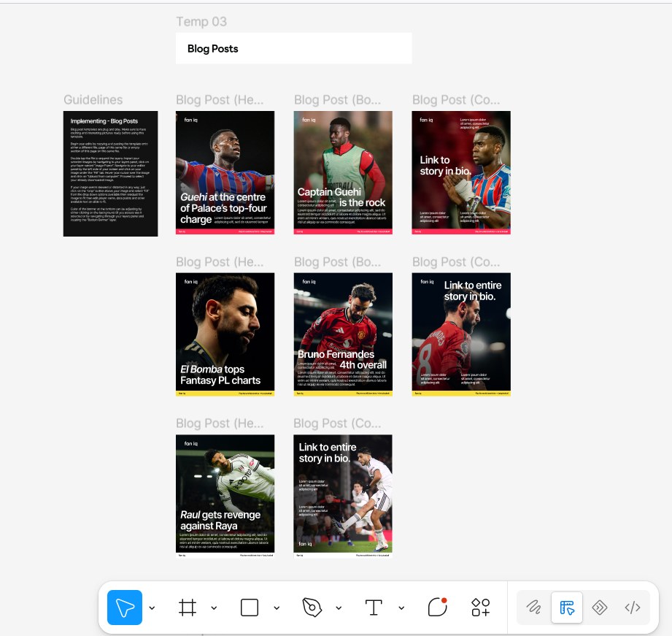Select white-kit Link to entire story post
The height and width of the screenshot is (636, 672).
343,496
